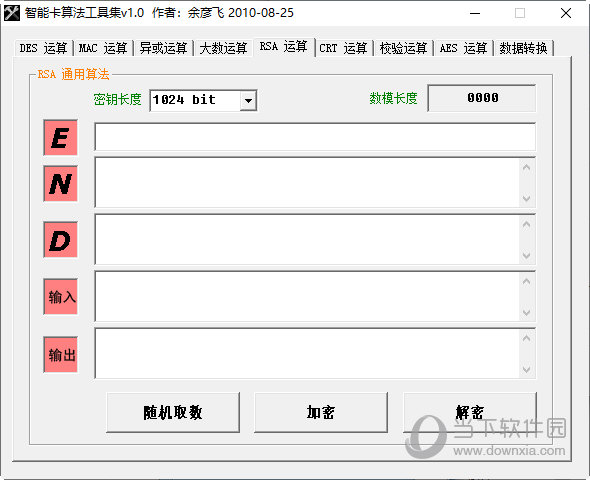Click down arrow of 输出 field scrollbar
This screenshot has height=480, width=590.
tap(527, 369)
